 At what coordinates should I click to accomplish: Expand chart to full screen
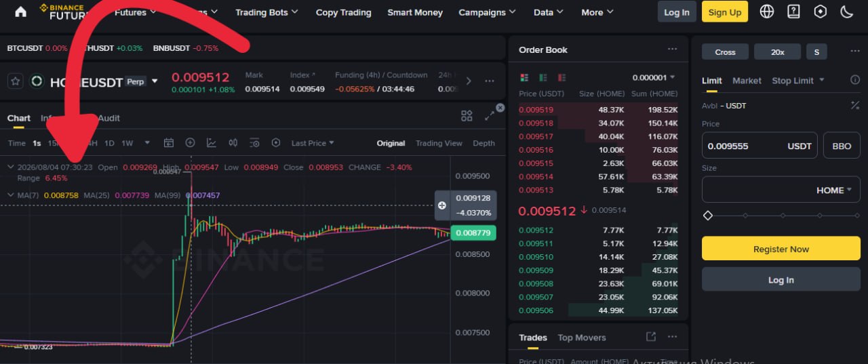pos(490,116)
